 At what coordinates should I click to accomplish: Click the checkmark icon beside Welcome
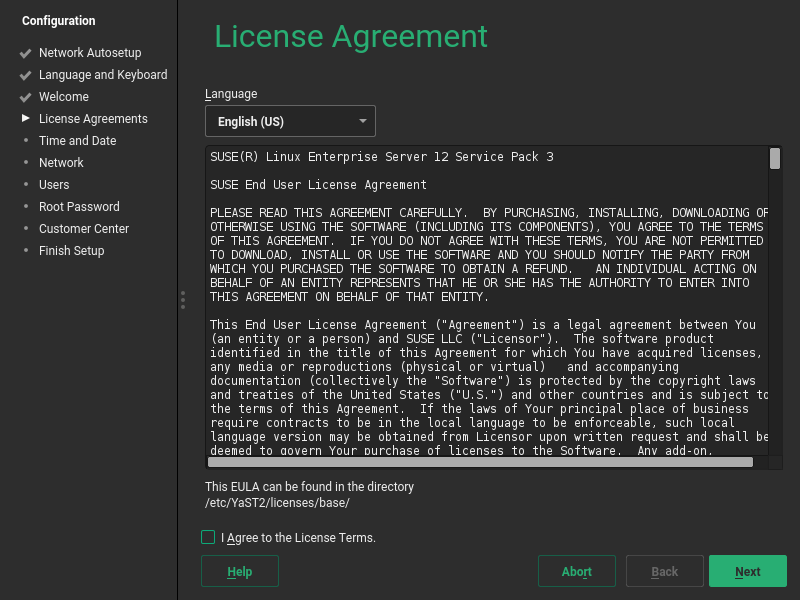[x=24, y=97]
